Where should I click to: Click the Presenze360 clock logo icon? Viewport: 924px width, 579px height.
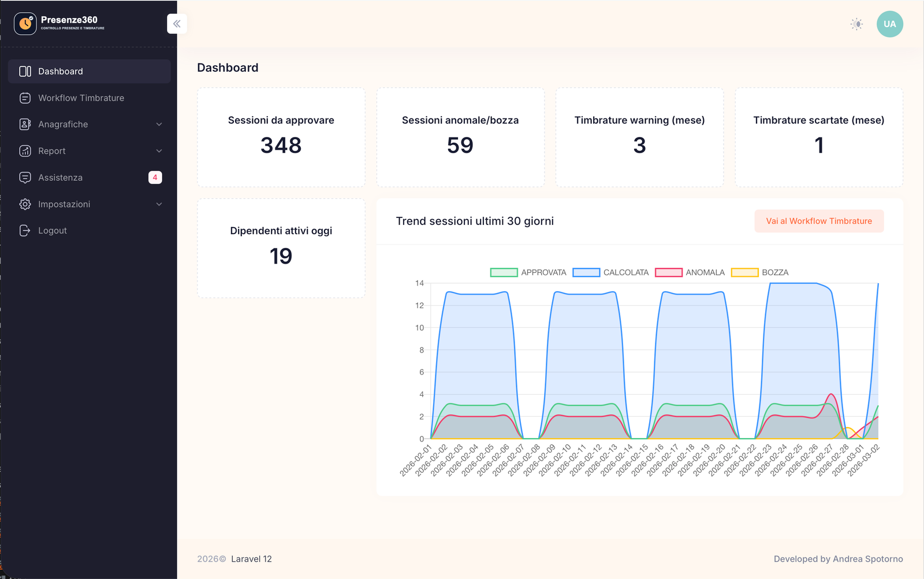coord(25,24)
